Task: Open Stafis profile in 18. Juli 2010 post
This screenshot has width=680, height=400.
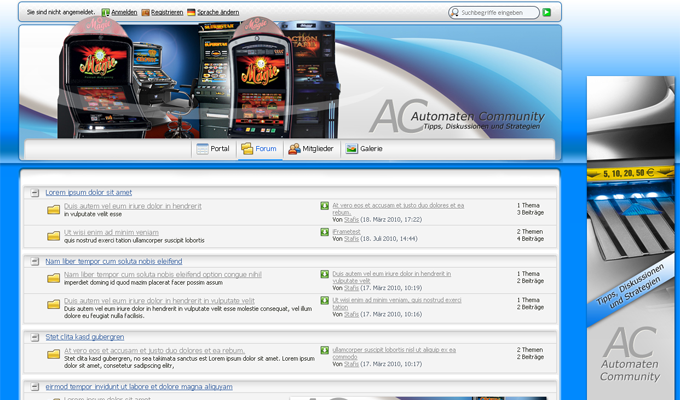Action: pyautogui.click(x=351, y=239)
